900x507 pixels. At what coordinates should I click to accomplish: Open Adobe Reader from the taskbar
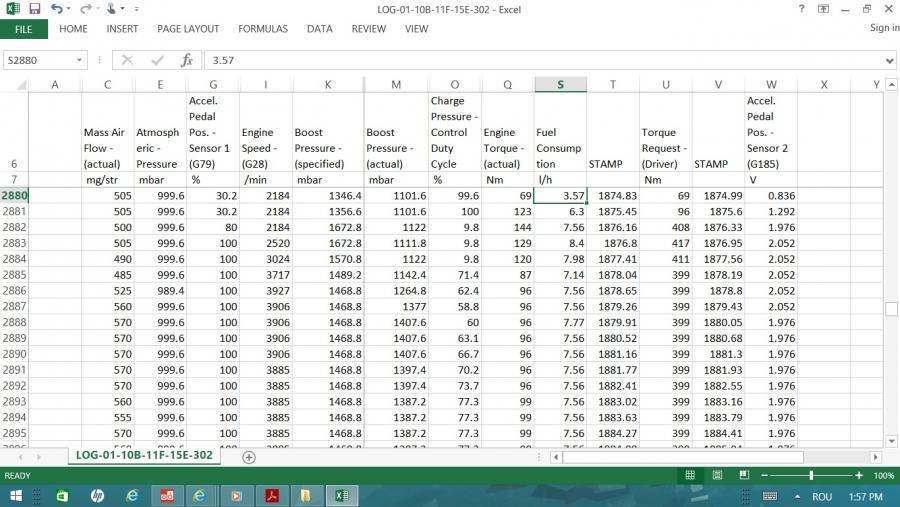click(270, 496)
